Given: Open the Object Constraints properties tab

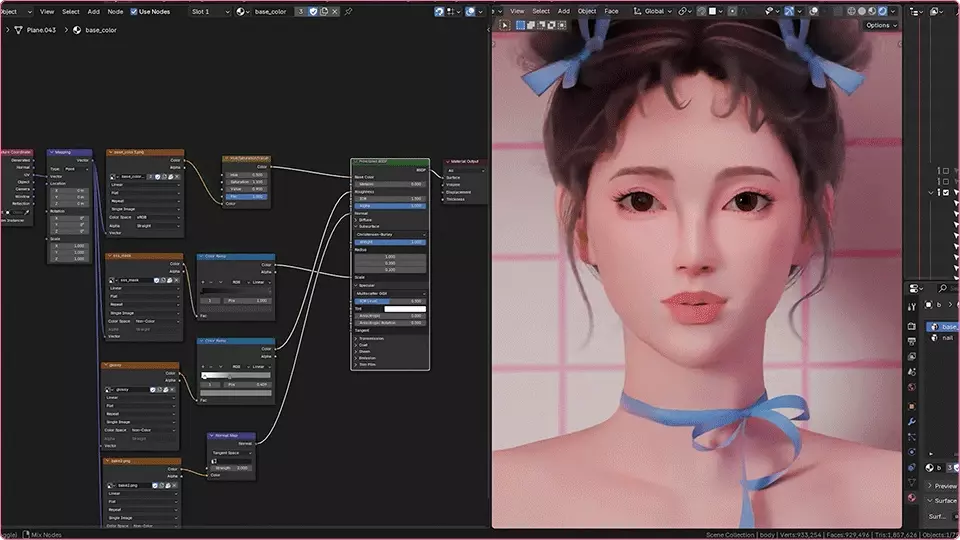Looking at the screenshot, I should point(912,467).
